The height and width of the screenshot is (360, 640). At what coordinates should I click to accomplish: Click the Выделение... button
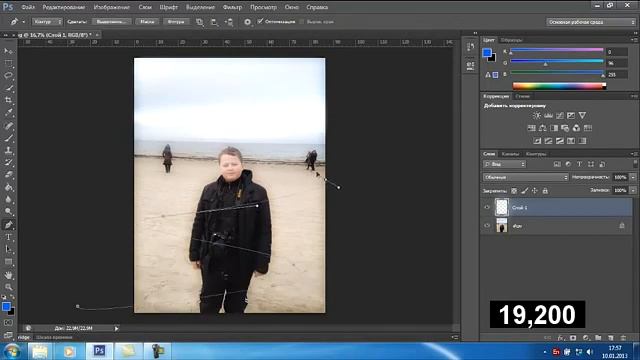point(112,22)
